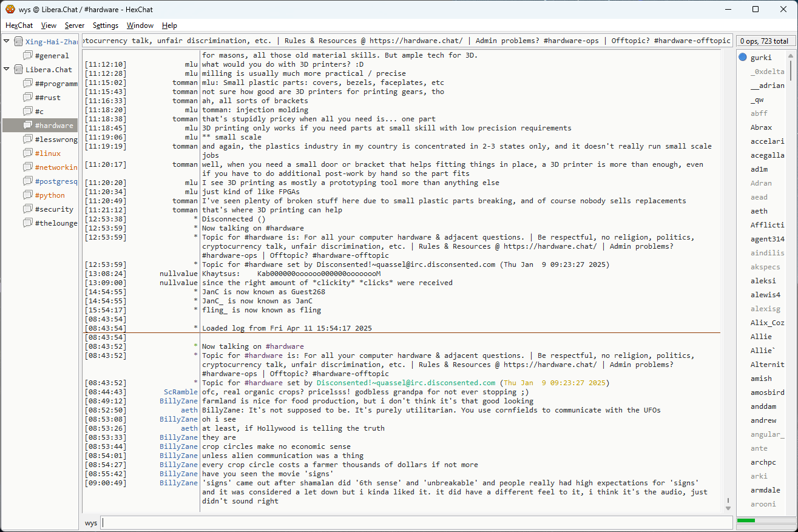Click the channel icon beside #python
This screenshot has height=532, width=798.
click(x=27, y=195)
